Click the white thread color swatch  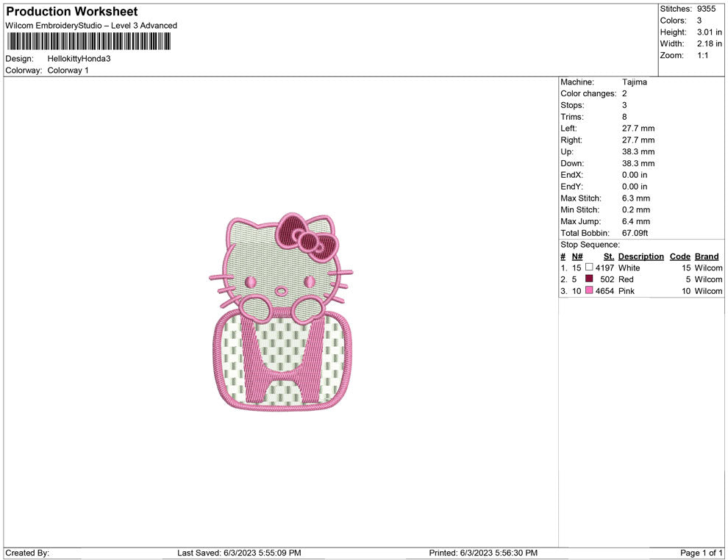[589, 268]
